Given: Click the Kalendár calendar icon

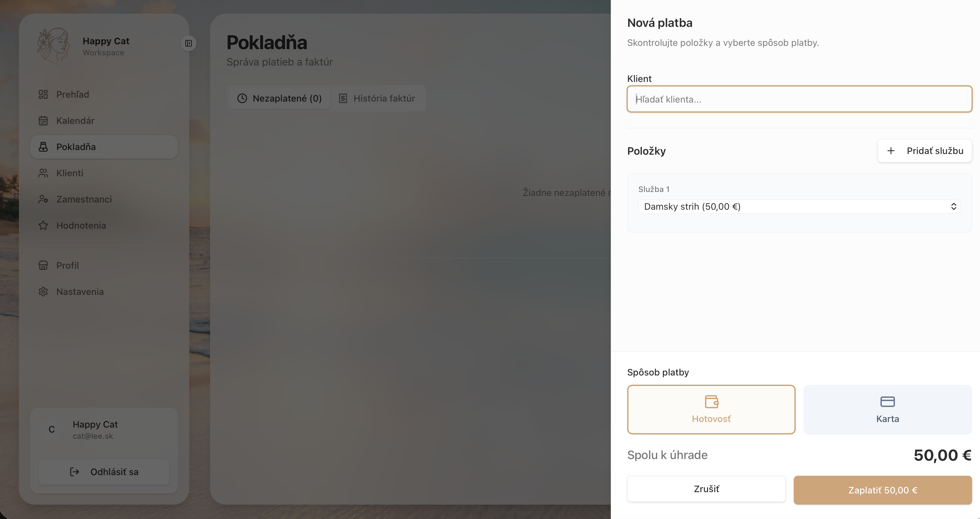Looking at the screenshot, I should coord(43,121).
